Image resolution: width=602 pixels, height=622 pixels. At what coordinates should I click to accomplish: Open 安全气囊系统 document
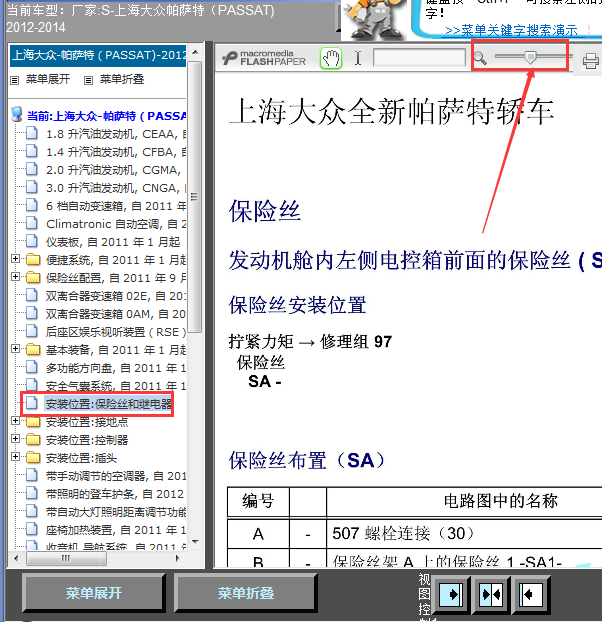(116, 386)
